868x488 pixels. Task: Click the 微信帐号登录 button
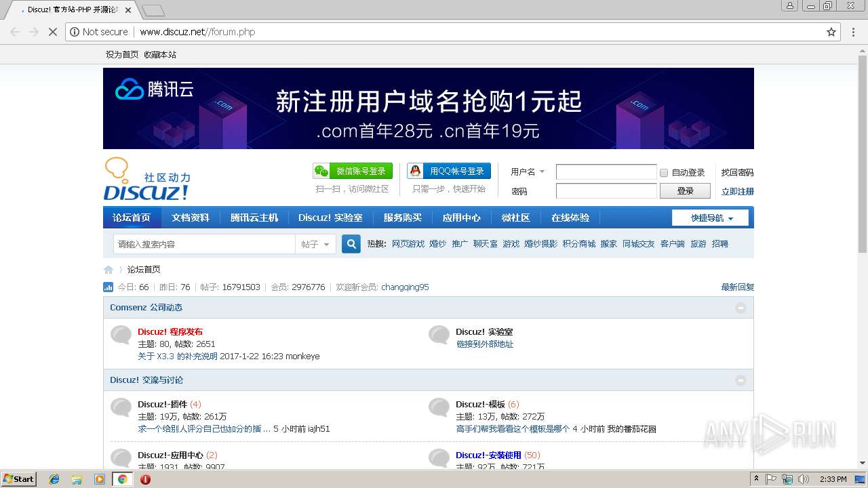(x=353, y=171)
